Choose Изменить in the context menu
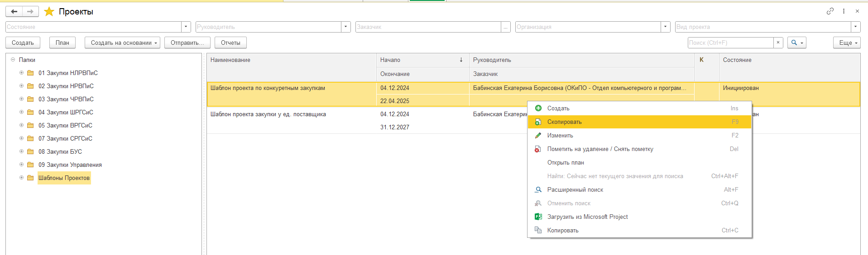 tap(639, 135)
